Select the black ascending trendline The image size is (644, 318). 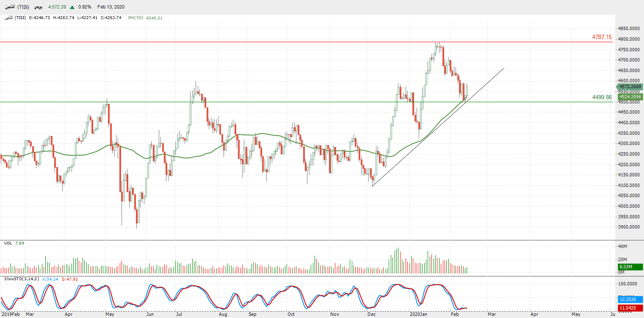pos(438,127)
